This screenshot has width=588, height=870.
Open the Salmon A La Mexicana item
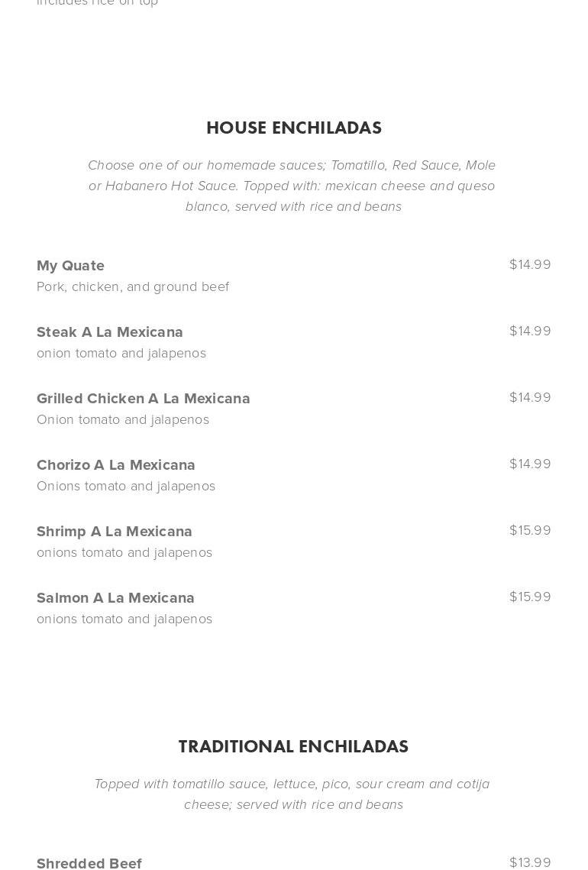point(115,598)
